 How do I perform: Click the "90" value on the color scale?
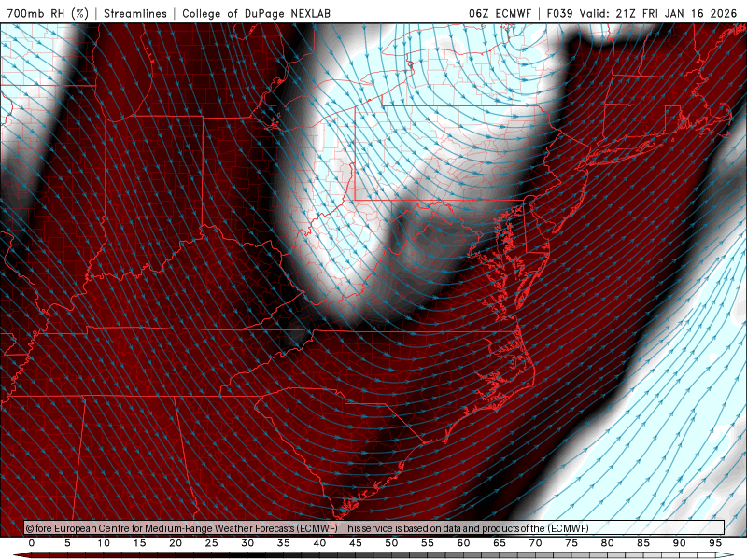pos(680,543)
